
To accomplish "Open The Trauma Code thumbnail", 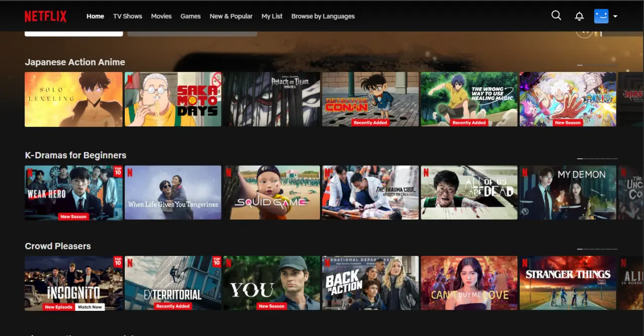I will tap(370, 192).
